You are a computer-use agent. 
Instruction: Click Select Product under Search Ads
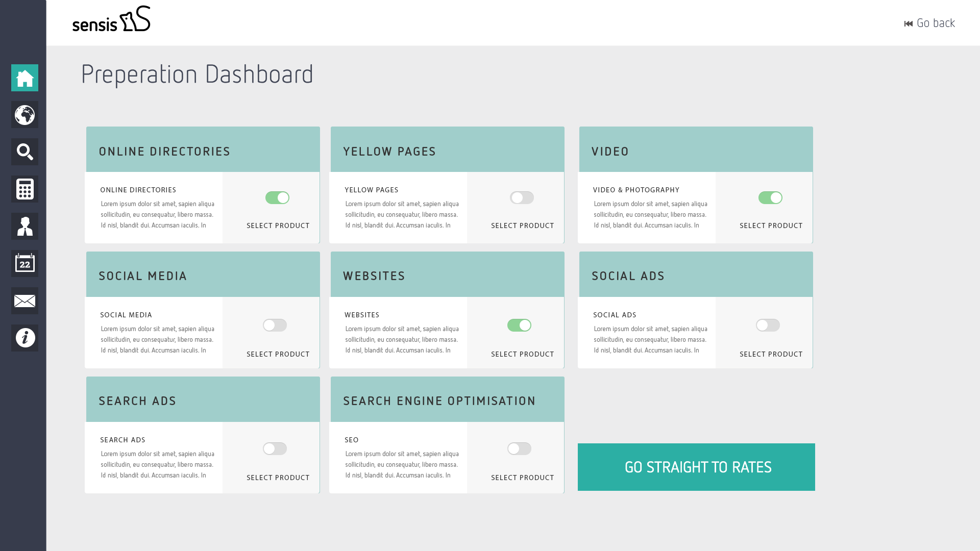278,478
